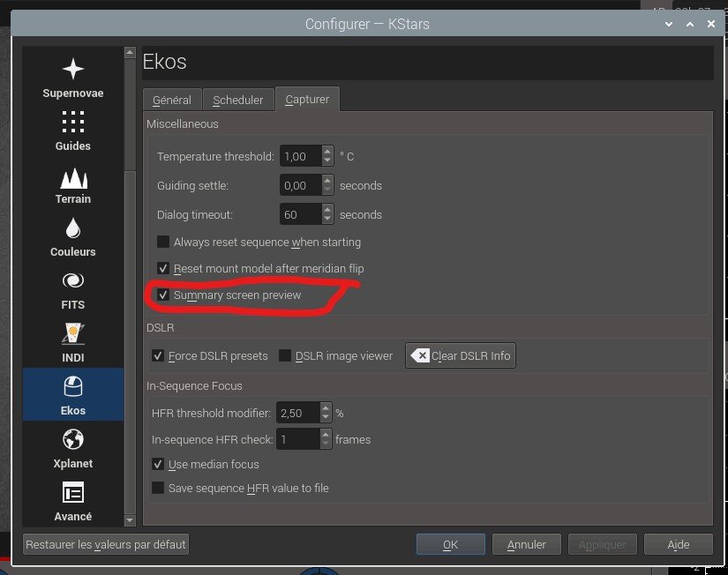Open the Avancé settings page
The width and height of the screenshot is (728, 575).
pyautogui.click(x=73, y=502)
